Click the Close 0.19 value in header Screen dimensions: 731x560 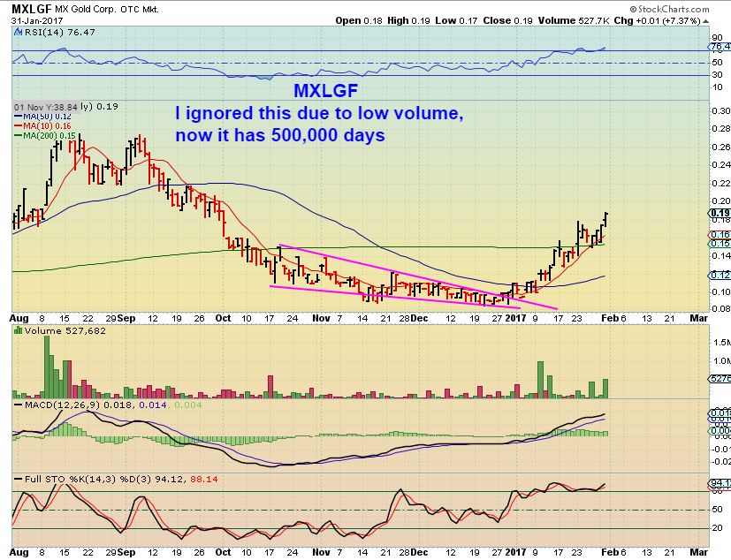tap(507, 20)
